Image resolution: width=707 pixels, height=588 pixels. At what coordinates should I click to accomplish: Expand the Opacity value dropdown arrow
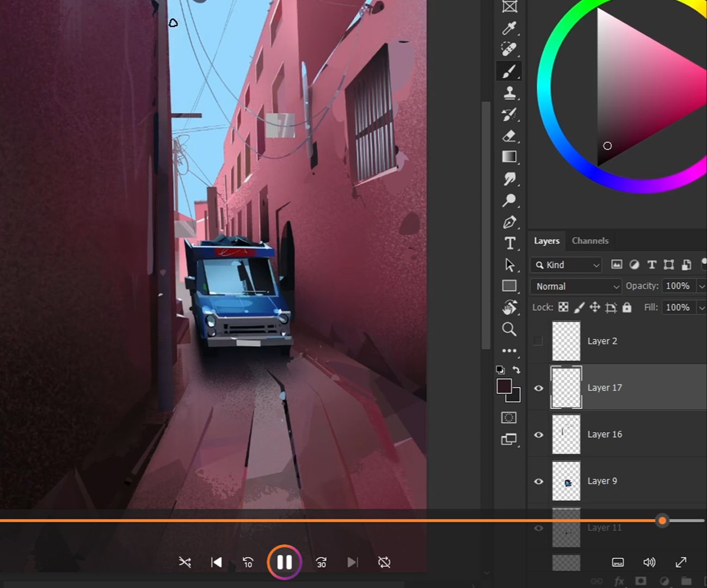702,286
